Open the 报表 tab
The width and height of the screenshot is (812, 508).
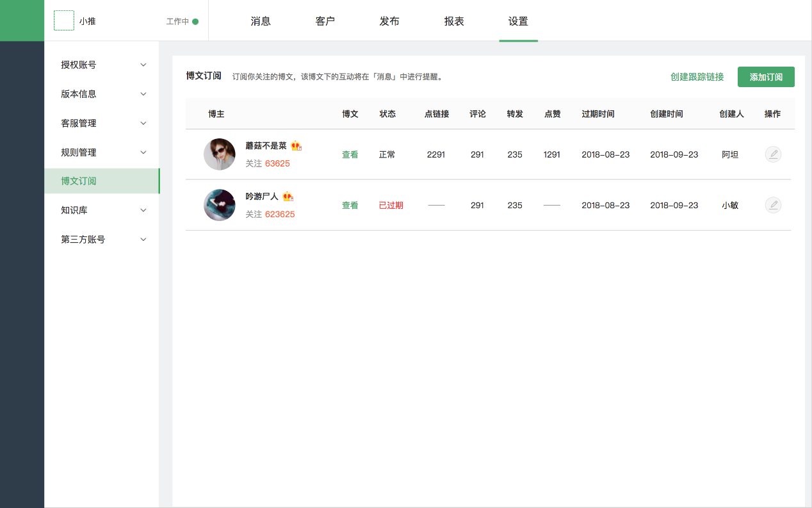point(454,21)
